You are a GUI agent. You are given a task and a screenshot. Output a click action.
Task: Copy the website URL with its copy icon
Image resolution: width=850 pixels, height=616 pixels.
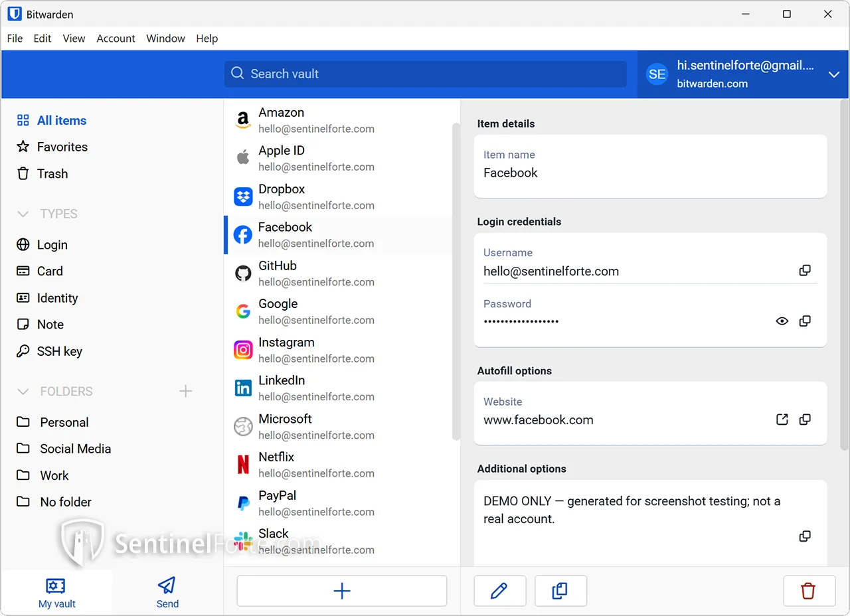click(x=805, y=420)
